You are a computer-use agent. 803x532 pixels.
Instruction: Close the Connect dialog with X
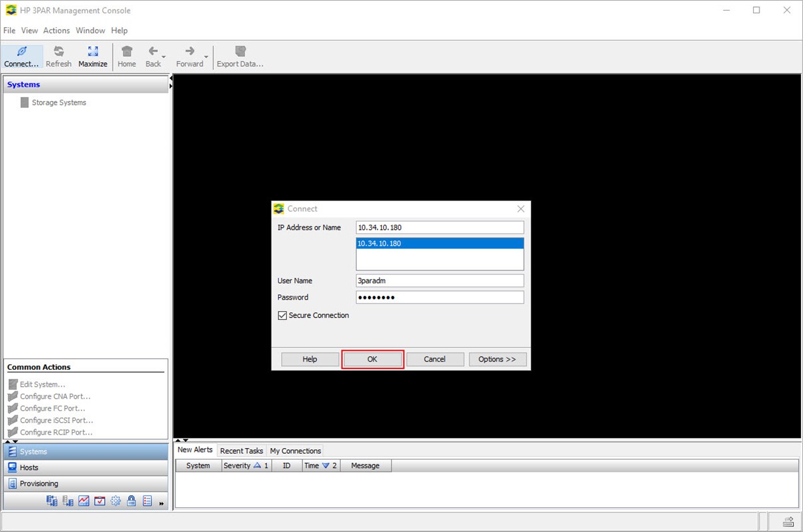[x=521, y=209]
